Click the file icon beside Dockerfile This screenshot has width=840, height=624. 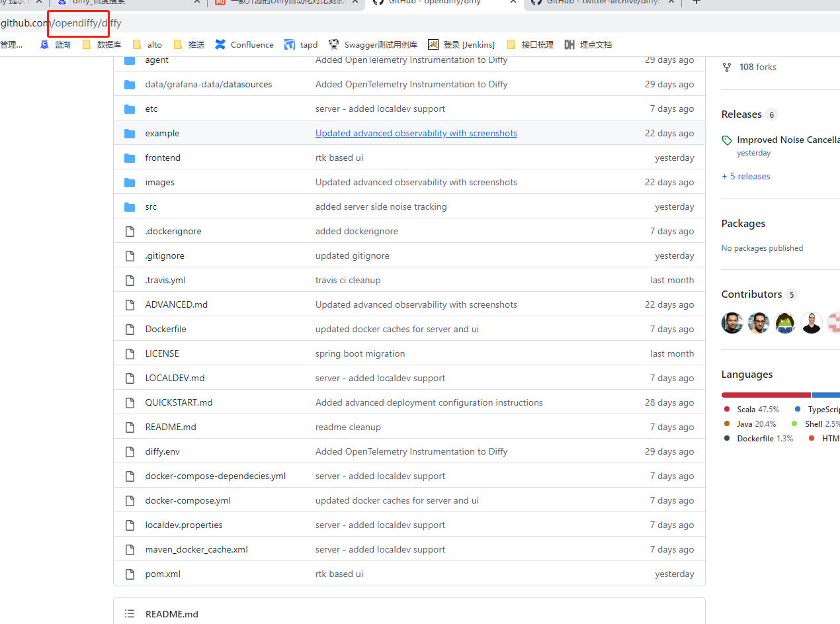click(x=130, y=329)
